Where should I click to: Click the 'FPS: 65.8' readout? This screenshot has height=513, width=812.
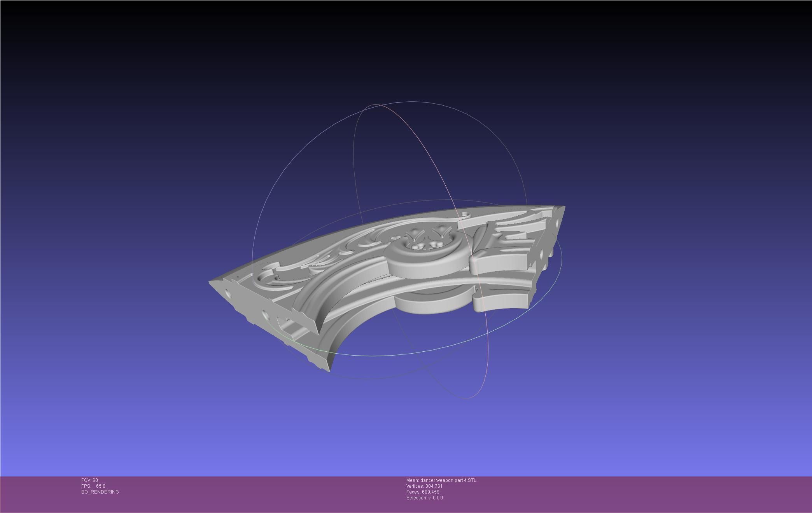pos(93,486)
